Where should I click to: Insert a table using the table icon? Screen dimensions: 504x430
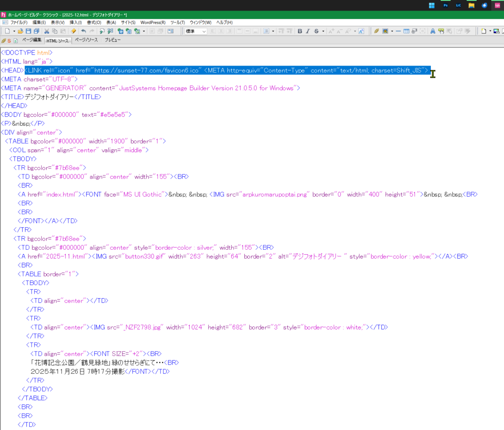pyautogui.click(x=406, y=31)
